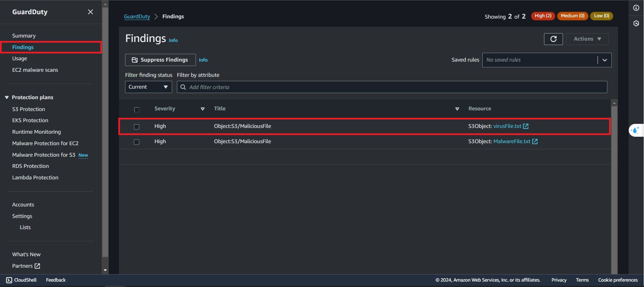Image resolution: width=644 pixels, height=287 pixels.
Task: Click the GuardDuty breadcrumb link
Action: click(137, 16)
